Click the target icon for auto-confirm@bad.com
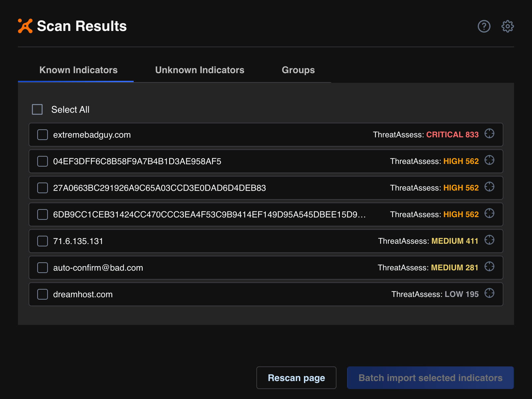This screenshot has height=399, width=532. [489, 267]
